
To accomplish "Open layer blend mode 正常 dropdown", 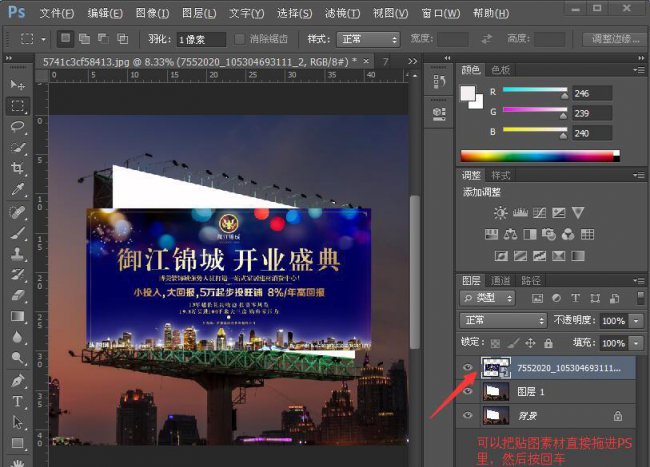I will click(x=503, y=320).
